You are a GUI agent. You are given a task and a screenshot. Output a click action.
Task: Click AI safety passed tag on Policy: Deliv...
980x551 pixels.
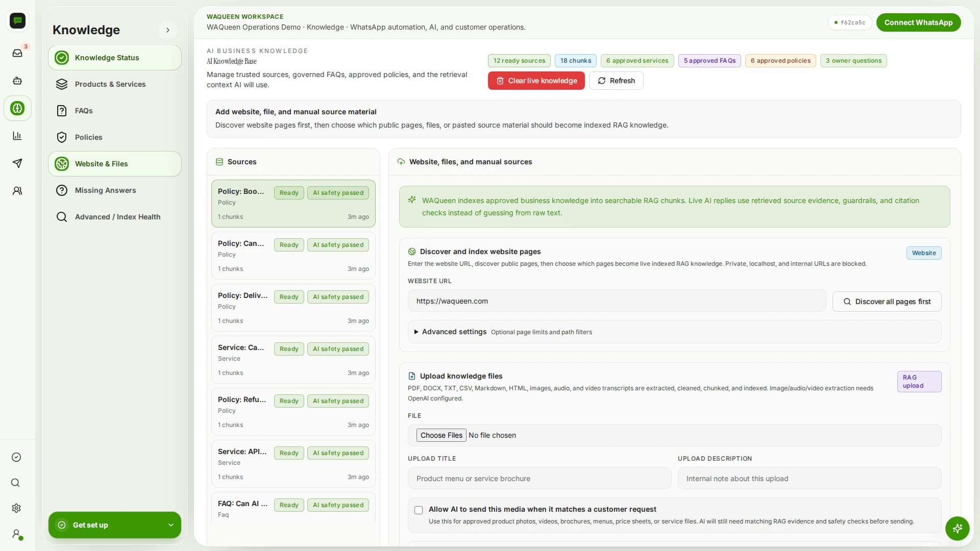coord(338,297)
